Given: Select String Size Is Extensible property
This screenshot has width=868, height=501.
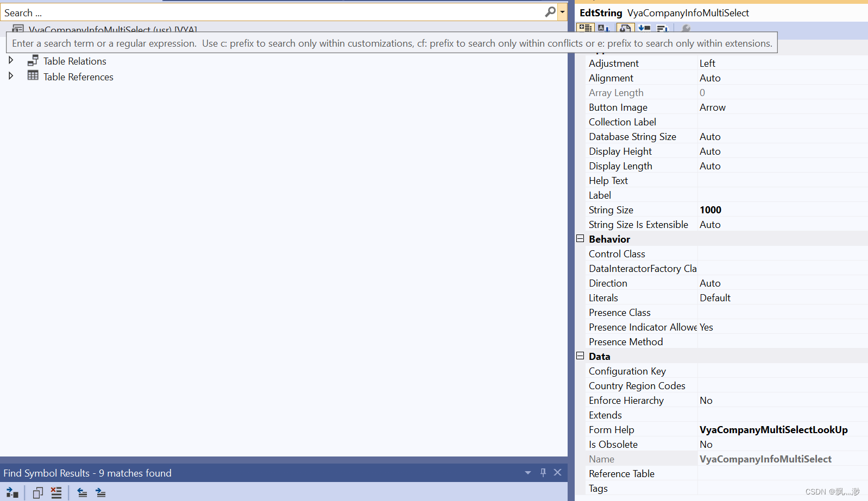Looking at the screenshot, I should click(727, 225).
